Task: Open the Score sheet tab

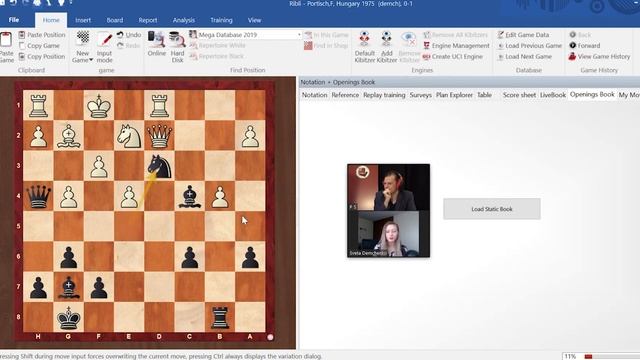Action: click(519, 95)
